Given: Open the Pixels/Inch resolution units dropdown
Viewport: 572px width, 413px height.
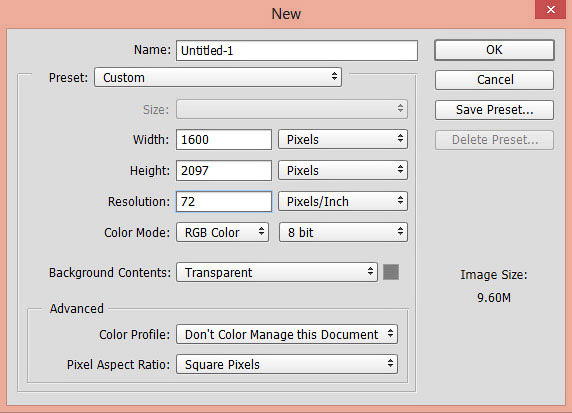Looking at the screenshot, I should click(343, 201).
